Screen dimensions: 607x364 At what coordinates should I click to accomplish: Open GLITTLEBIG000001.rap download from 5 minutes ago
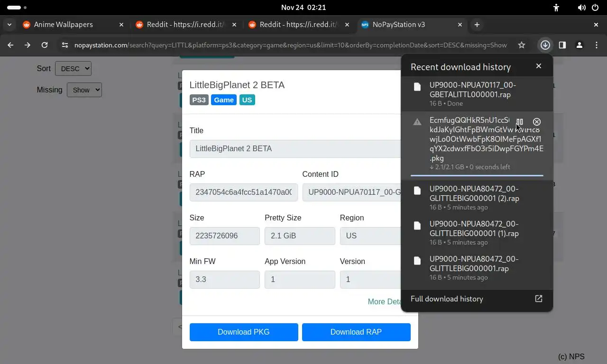click(477, 268)
